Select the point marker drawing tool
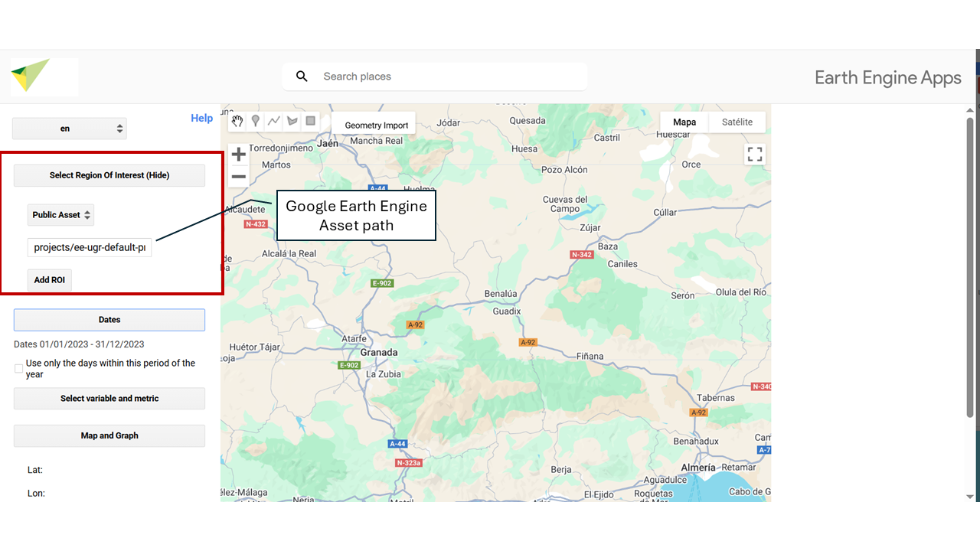The height and width of the screenshot is (551, 980). point(256,121)
